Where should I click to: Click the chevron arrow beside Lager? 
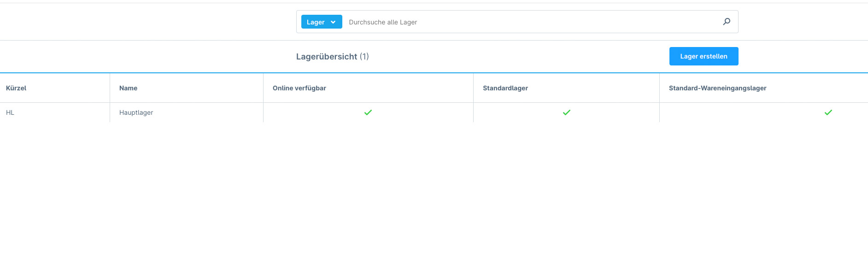click(333, 22)
